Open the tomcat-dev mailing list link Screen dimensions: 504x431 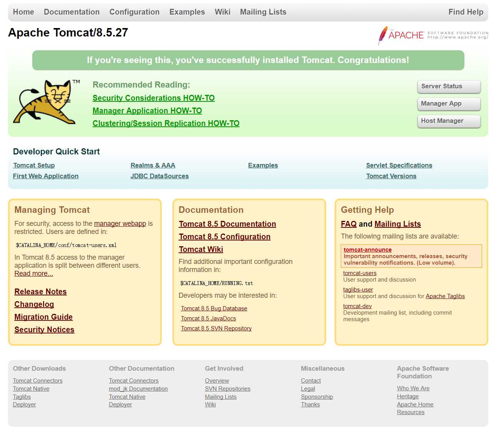[358, 306]
